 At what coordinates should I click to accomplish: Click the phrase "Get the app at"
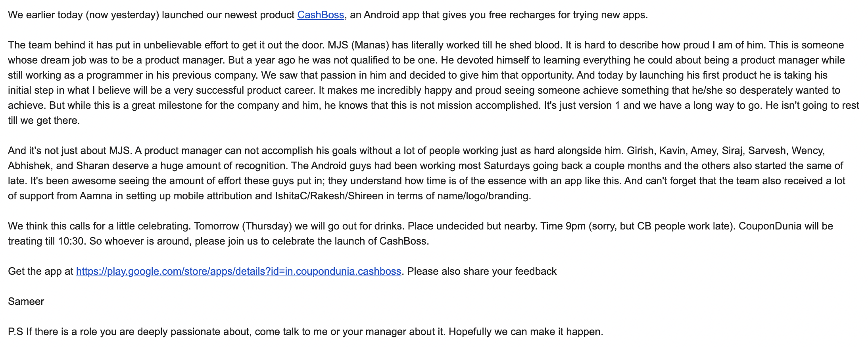[x=40, y=272]
